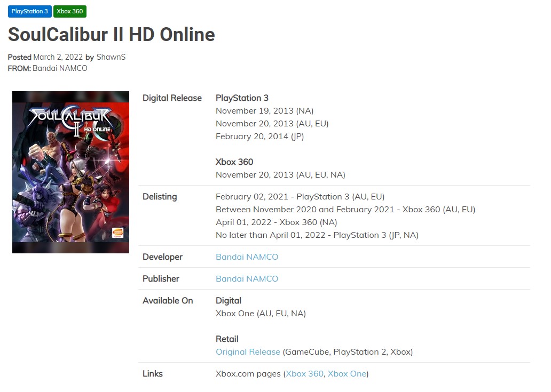Click the SoulCalibur II cover art image
Viewport: 551px width, 392px height.
[70, 172]
